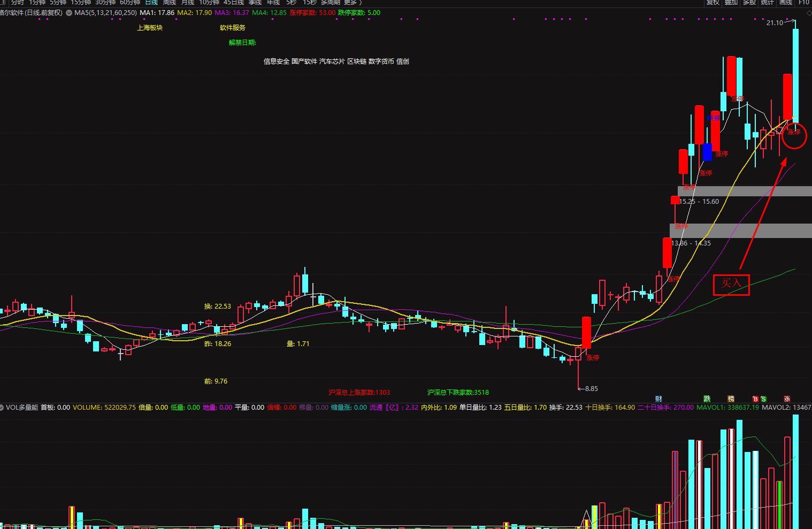Click the 软件服务 industry label

pos(233,28)
